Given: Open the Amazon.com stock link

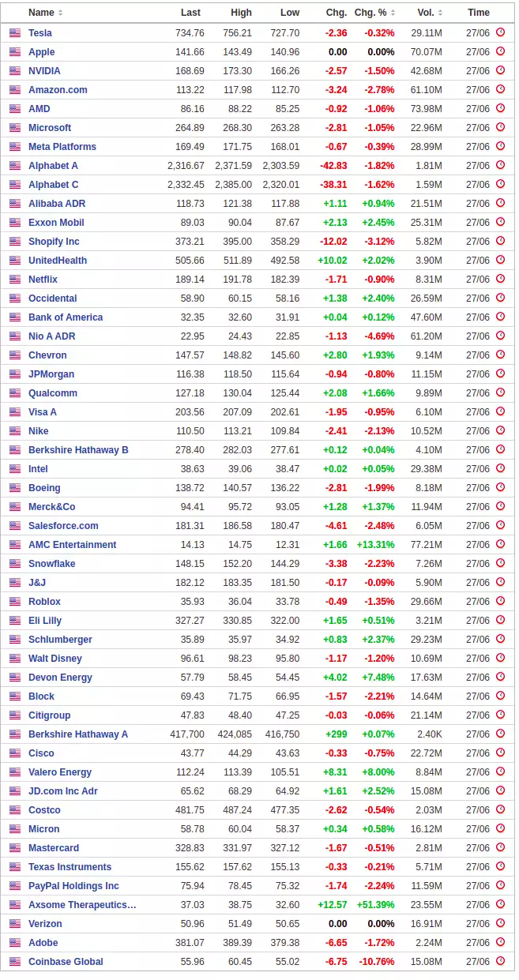Looking at the screenshot, I should [58, 90].
